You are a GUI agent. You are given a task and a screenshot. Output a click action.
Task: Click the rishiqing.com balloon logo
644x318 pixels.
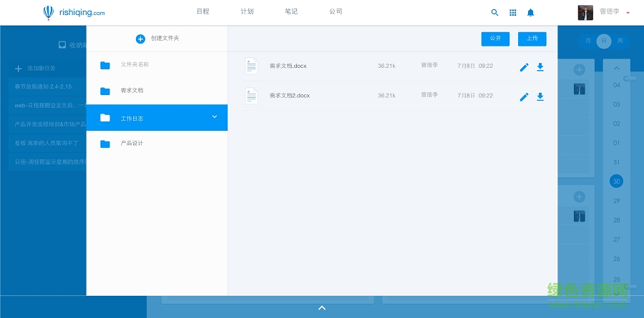[47, 12]
